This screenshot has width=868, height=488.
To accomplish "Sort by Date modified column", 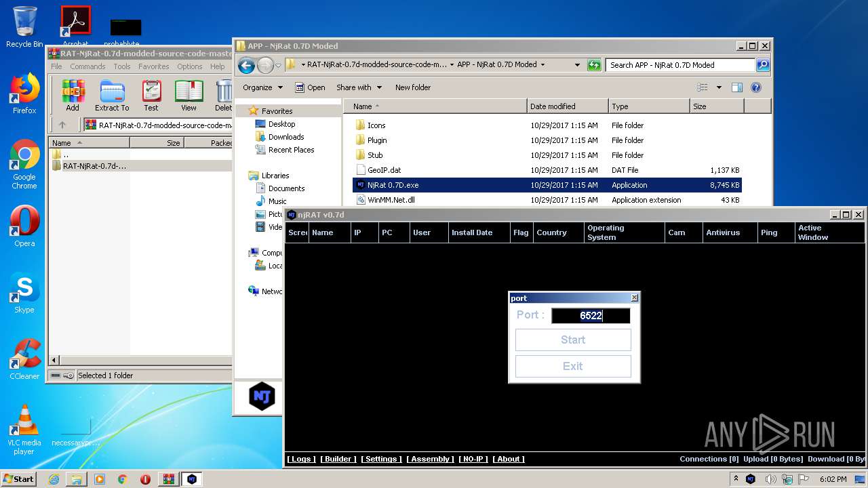I will 568,106.
